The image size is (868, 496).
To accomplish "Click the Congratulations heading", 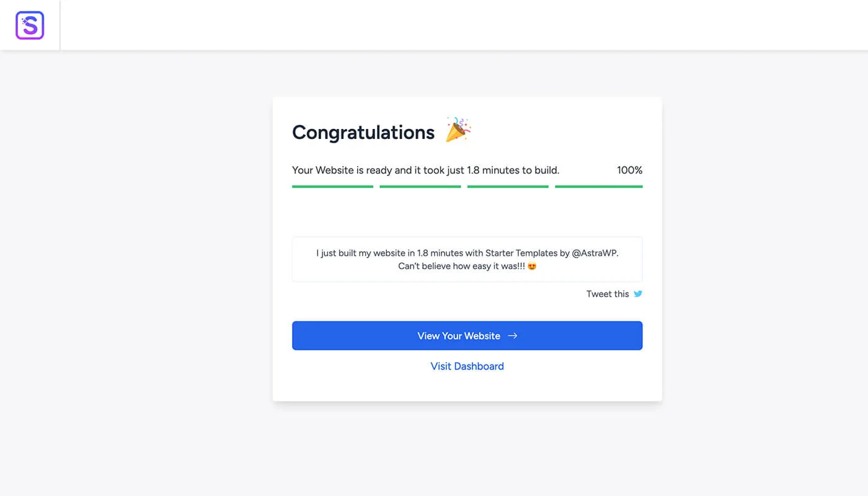I will 363,132.
